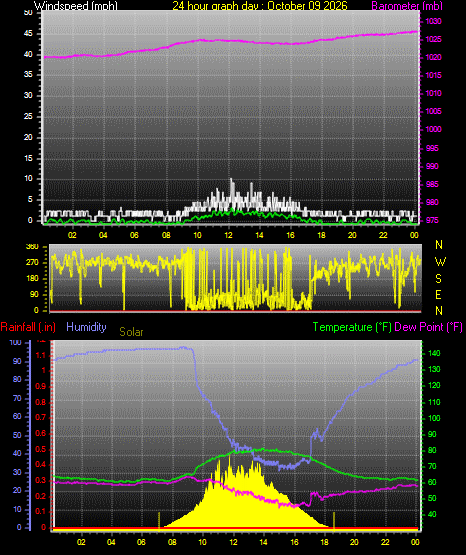This screenshot has height=555, width=466.
Task: Click the 24 hour graph day title
Action: 260,6
